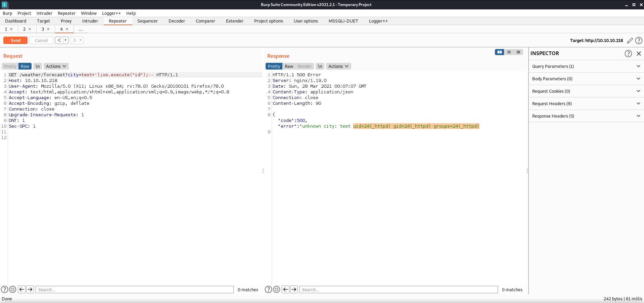This screenshot has width=644, height=303.
Task: Switch to combined tabbed layout view
Action: [x=518, y=52]
